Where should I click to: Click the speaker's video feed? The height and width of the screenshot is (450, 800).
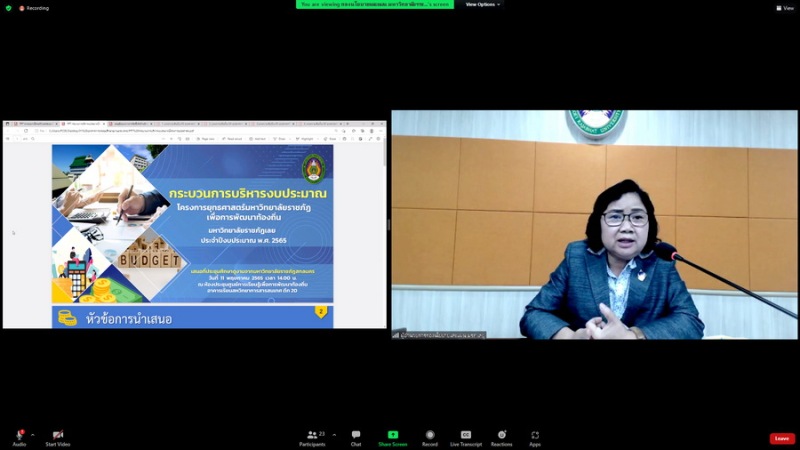tap(594, 225)
